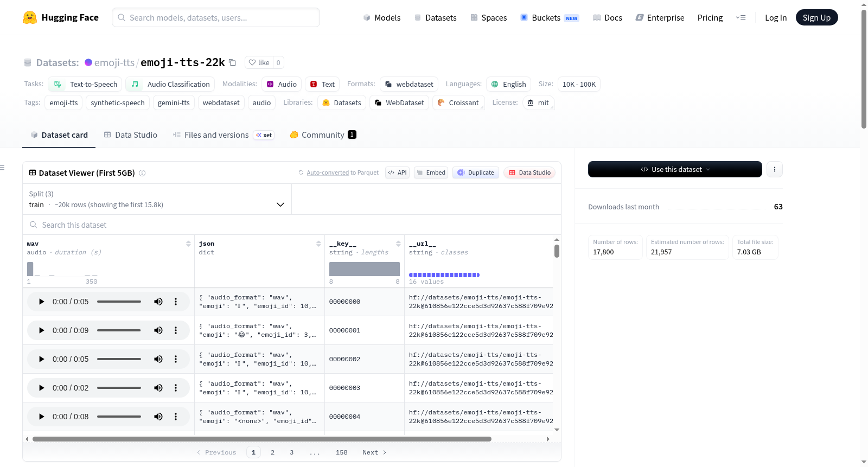Focus the Search this dataset field
The image size is (868, 467).
click(x=292, y=225)
